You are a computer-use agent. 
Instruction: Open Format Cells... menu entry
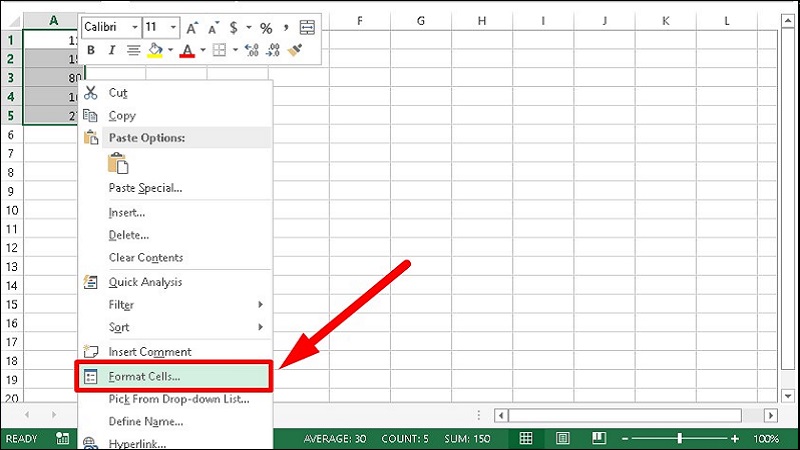pos(174,377)
